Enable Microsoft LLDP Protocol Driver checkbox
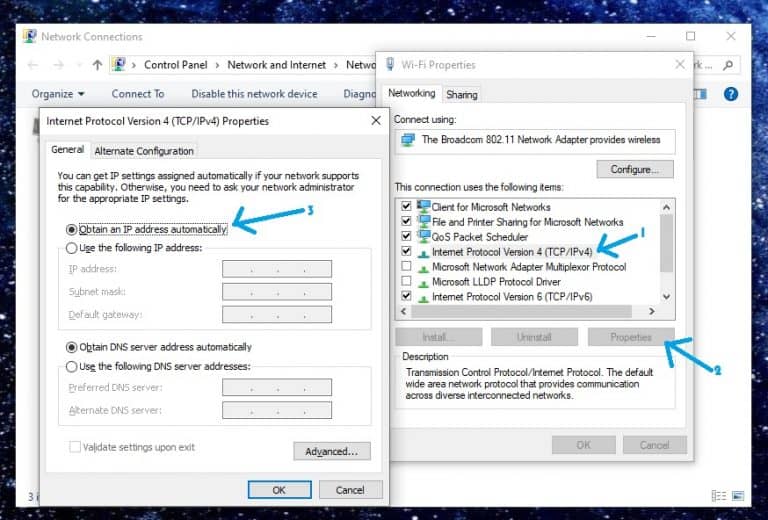The image size is (768, 520). [x=406, y=281]
